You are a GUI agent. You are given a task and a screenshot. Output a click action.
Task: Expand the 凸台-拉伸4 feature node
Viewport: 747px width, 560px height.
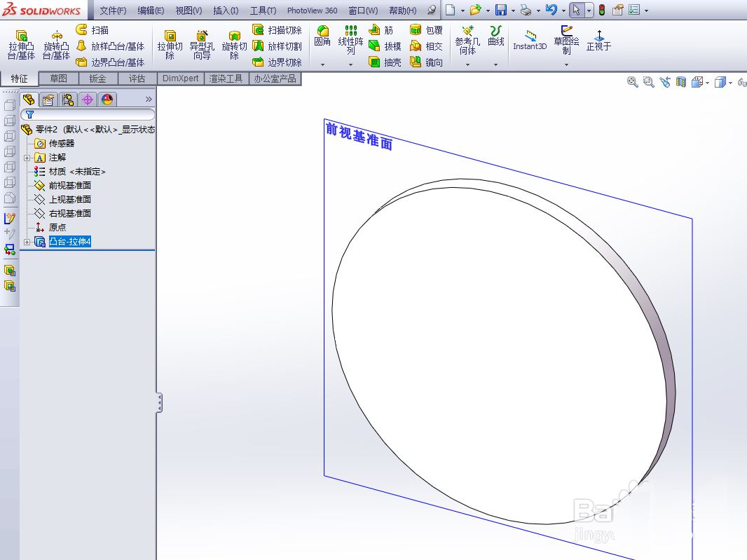27,242
